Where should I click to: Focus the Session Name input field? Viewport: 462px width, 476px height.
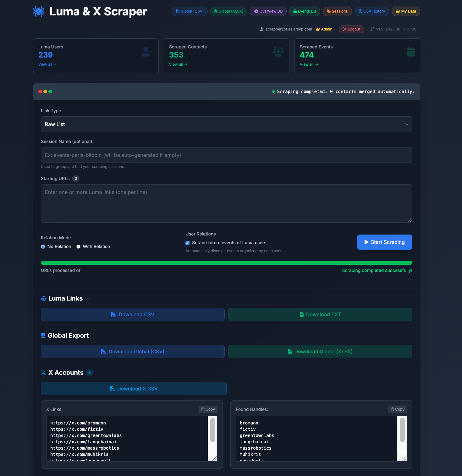tap(226, 155)
